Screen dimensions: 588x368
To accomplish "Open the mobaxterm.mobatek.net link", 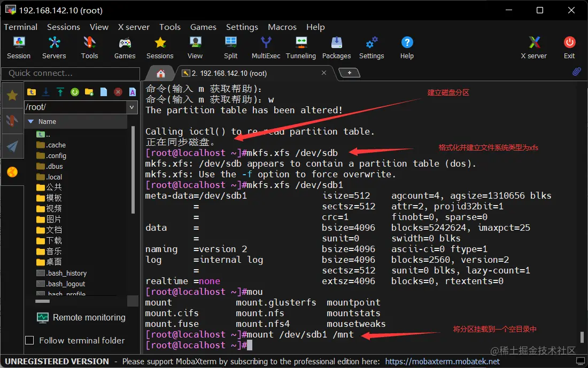I will click(x=443, y=361).
